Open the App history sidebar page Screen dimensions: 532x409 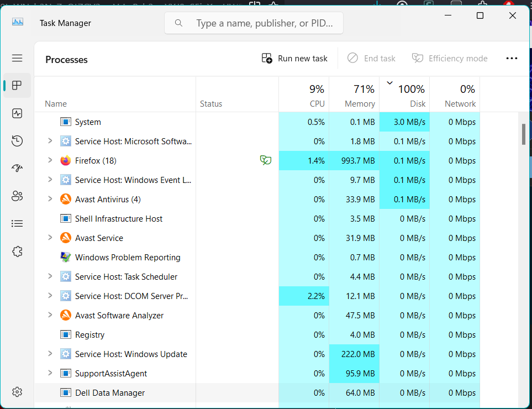[17, 140]
